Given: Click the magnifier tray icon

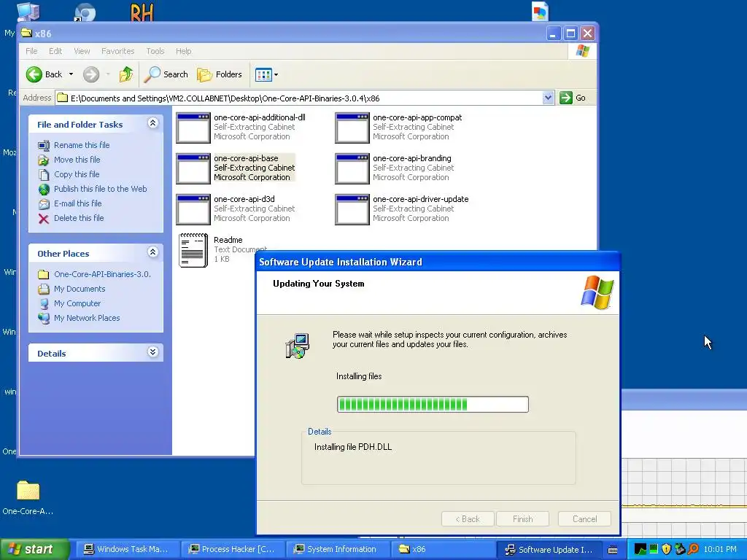Looking at the screenshot, I should (693, 549).
